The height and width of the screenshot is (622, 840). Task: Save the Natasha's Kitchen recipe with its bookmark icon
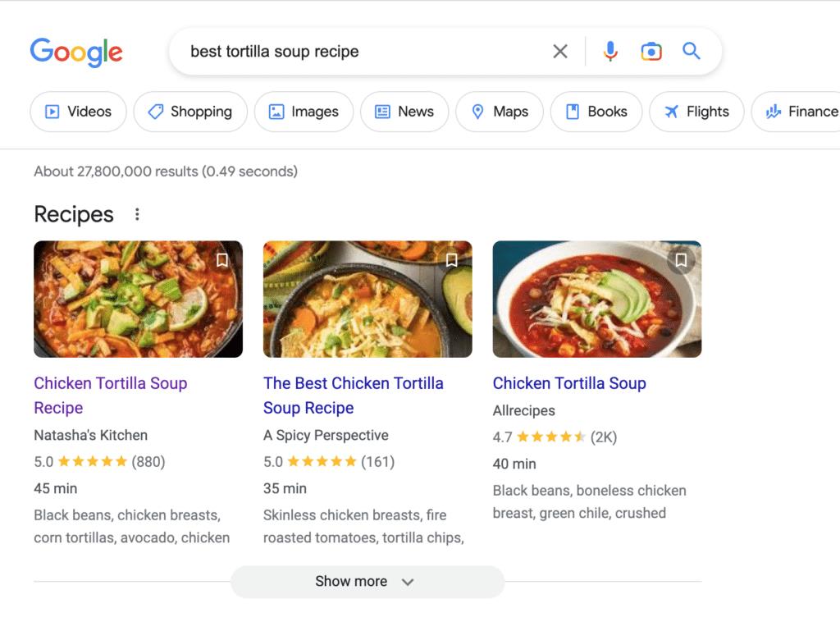[222, 260]
